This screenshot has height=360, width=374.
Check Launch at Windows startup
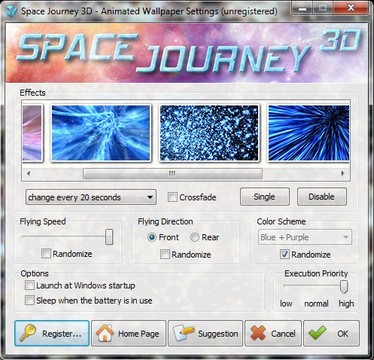(x=30, y=285)
